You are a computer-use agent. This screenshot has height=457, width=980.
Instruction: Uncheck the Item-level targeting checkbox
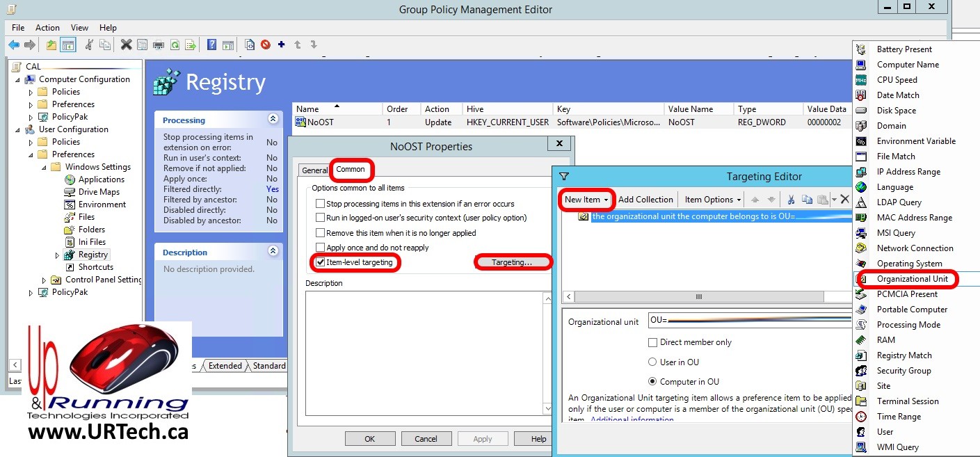pyautogui.click(x=320, y=262)
